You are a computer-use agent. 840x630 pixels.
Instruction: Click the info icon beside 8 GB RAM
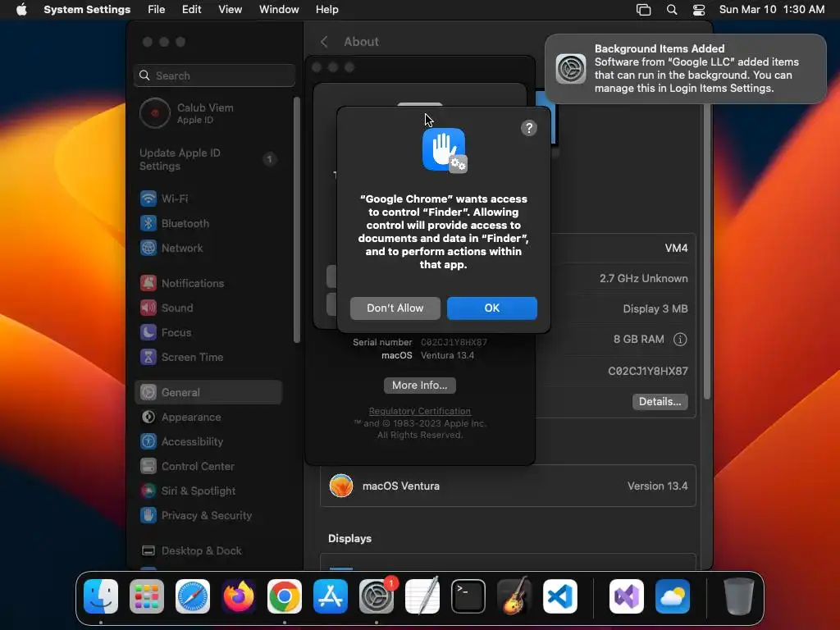tap(680, 339)
